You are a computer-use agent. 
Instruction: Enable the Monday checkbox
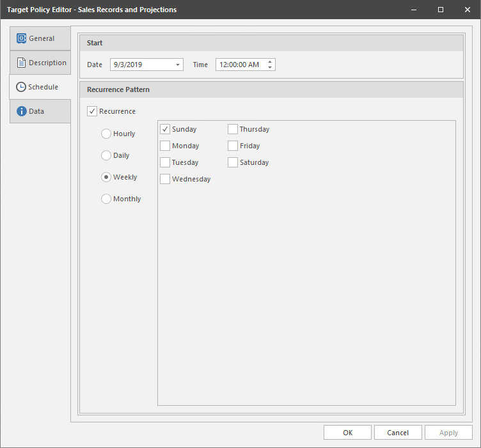click(165, 146)
